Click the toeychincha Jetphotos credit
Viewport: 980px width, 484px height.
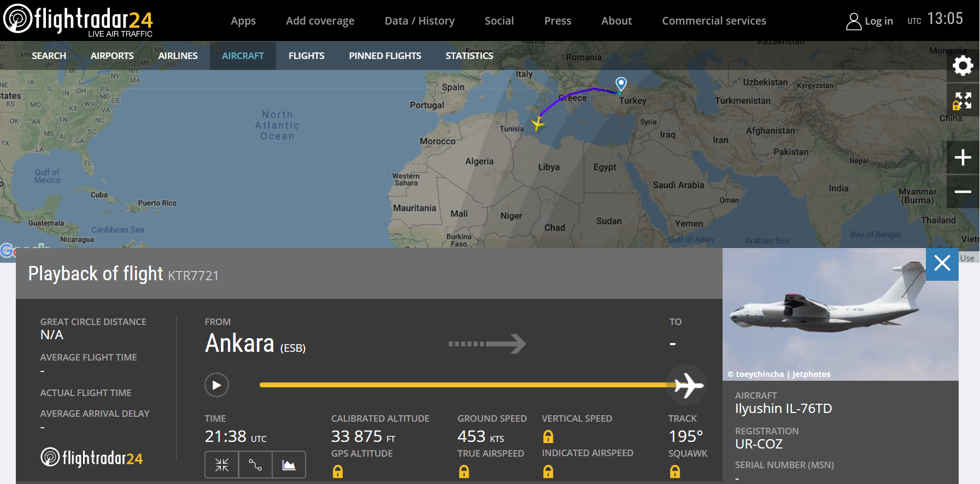(x=779, y=374)
